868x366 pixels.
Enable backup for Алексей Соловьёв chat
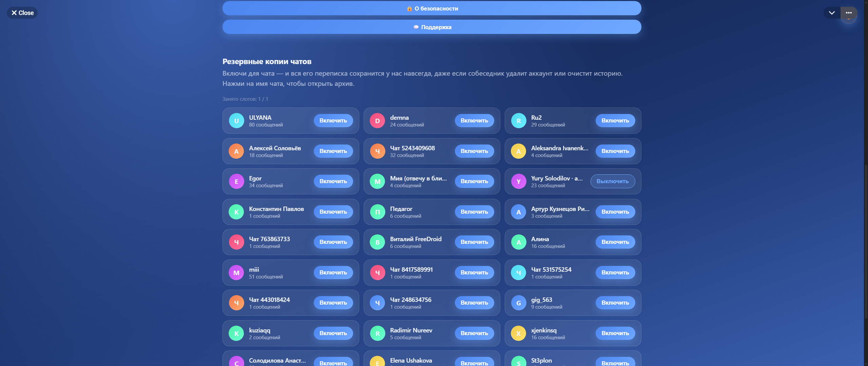coord(333,151)
